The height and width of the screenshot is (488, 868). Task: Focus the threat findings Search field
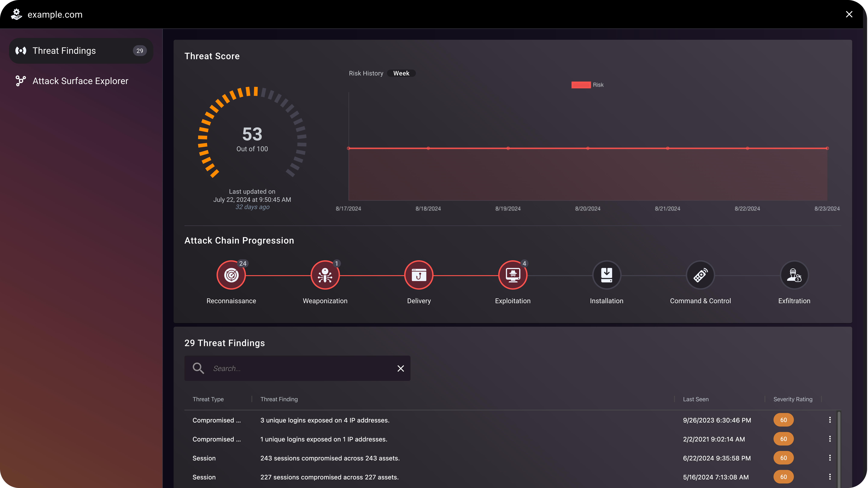pos(297,368)
